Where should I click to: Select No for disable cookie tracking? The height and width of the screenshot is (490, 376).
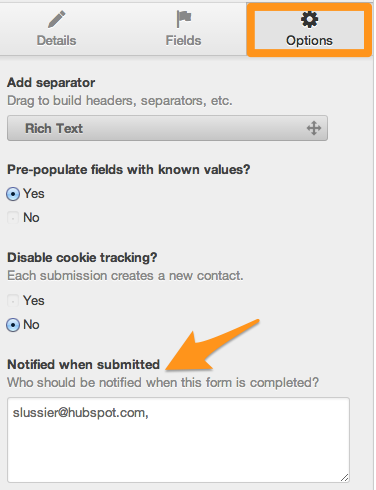click(x=13, y=325)
